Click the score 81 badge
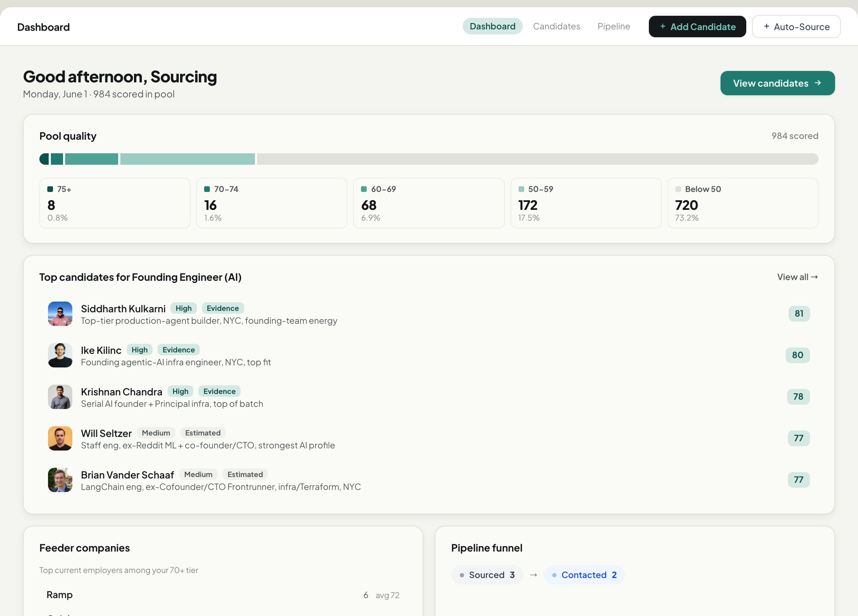Screen dimensions: 858x616 click(799, 314)
